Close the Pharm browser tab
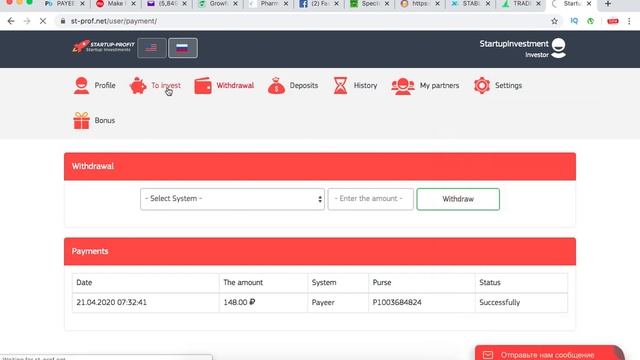The width and height of the screenshot is (640, 360). (x=286, y=4)
